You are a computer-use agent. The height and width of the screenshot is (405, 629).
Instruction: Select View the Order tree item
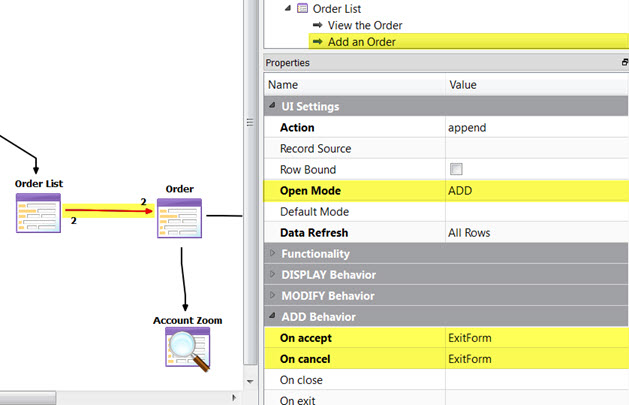tap(365, 25)
